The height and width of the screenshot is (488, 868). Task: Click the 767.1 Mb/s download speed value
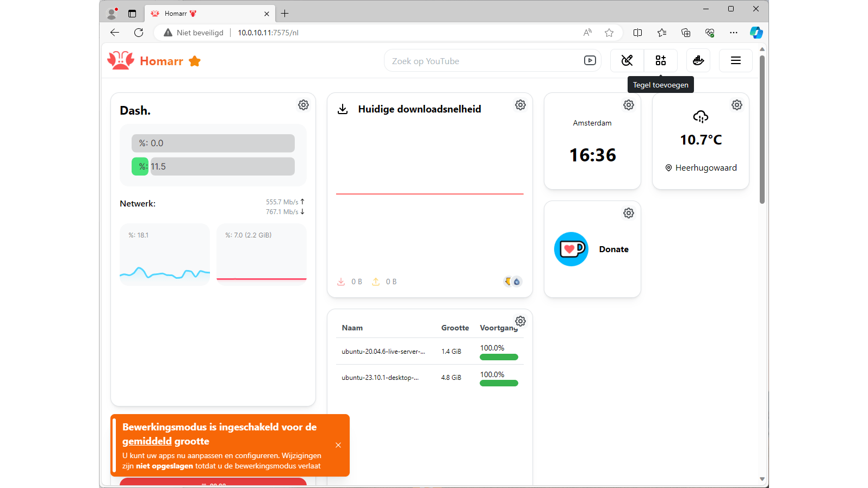pyautogui.click(x=282, y=212)
